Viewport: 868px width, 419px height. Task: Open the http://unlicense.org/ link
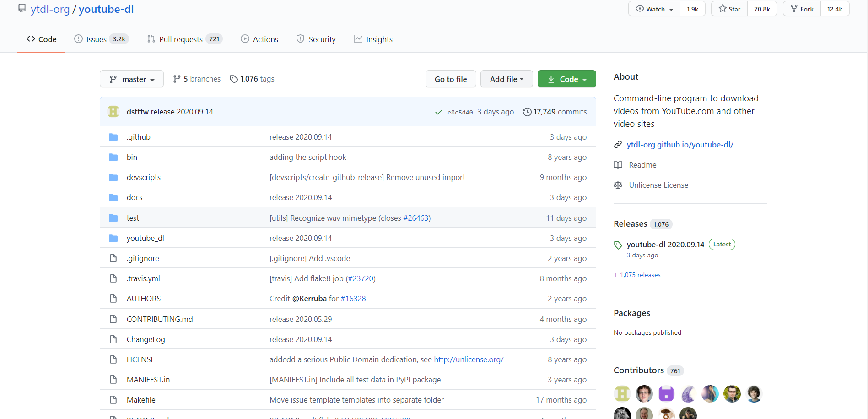(x=469, y=359)
